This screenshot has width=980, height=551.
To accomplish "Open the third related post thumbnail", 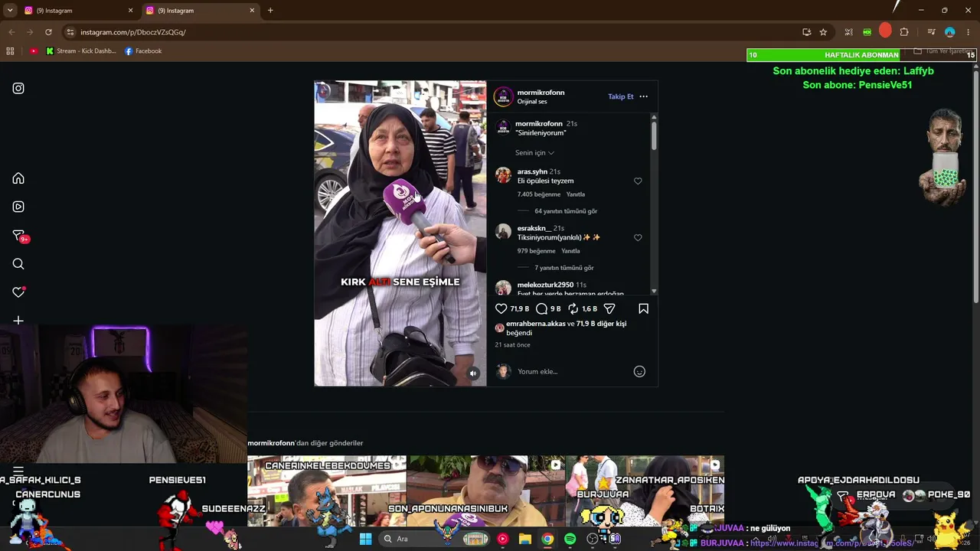I will 645,491.
